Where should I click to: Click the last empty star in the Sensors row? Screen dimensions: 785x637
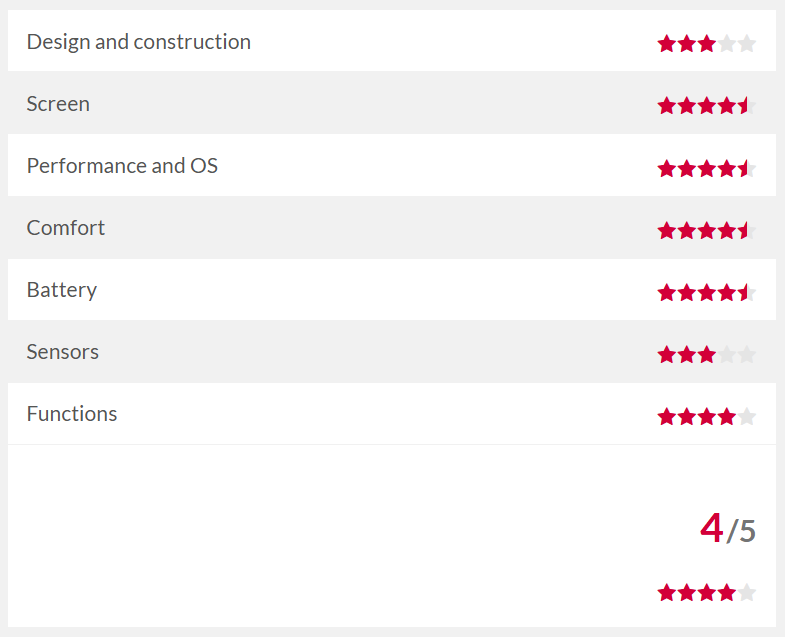click(746, 354)
